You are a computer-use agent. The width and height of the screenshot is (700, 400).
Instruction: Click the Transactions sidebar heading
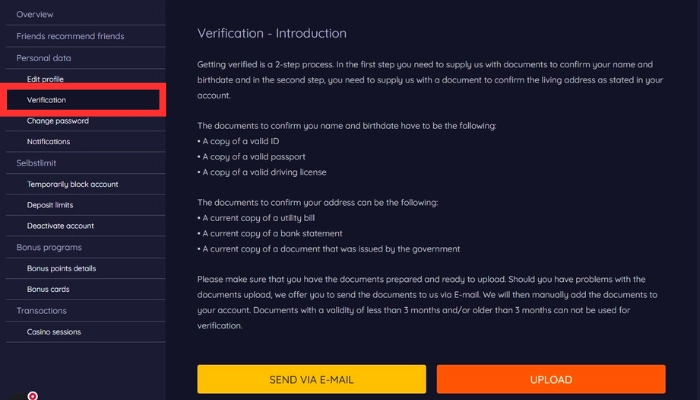(41, 310)
